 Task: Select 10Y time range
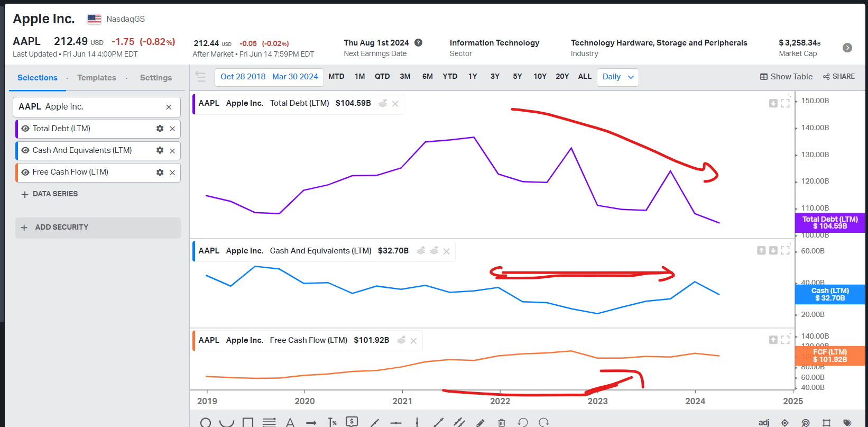point(540,77)
